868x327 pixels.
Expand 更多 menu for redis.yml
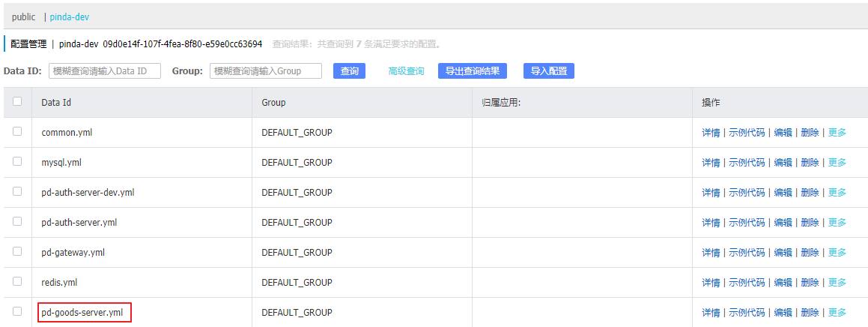click(x=837, y=283)
